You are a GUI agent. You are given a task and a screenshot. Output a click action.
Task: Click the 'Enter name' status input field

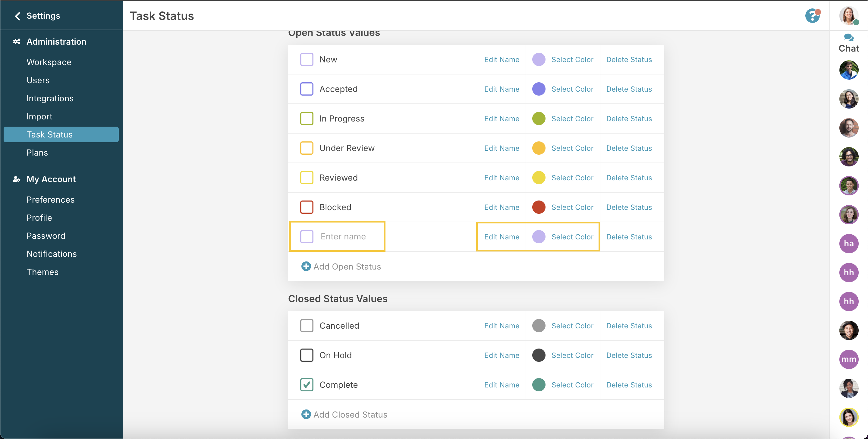coord(343,236)
